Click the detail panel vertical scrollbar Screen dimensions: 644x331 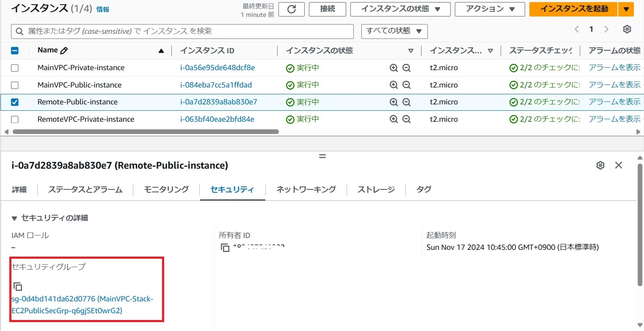pyautogui.click(x=639, y=224)
